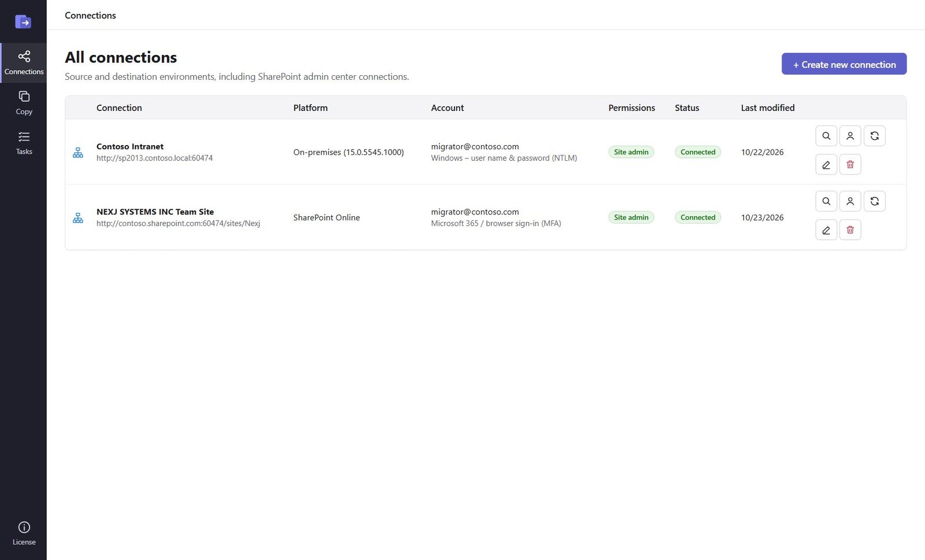Click On-premises (15.0.5545.1000) platform cell
The height and width of the screenshot is (560, 925).
[x=349, y=152]
